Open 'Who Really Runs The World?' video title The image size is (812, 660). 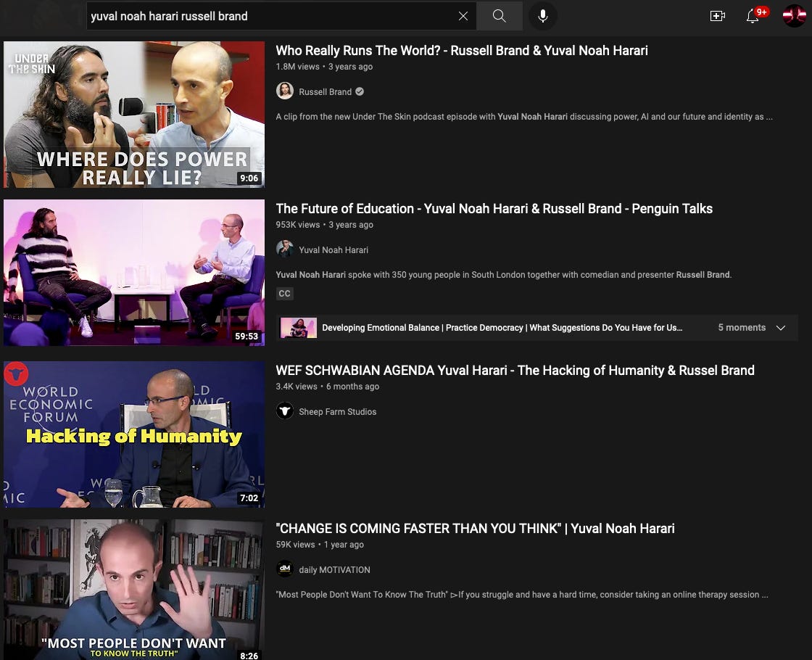click(x=461, y=50)
